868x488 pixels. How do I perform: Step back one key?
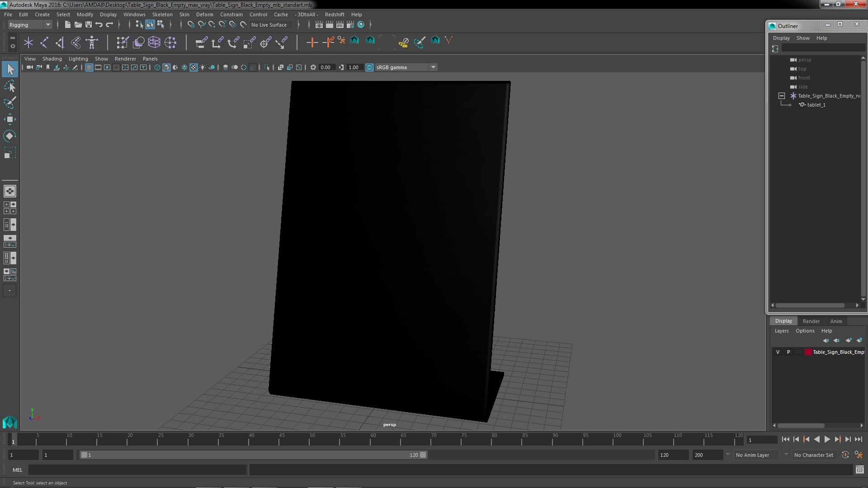[x=806, y=439]
